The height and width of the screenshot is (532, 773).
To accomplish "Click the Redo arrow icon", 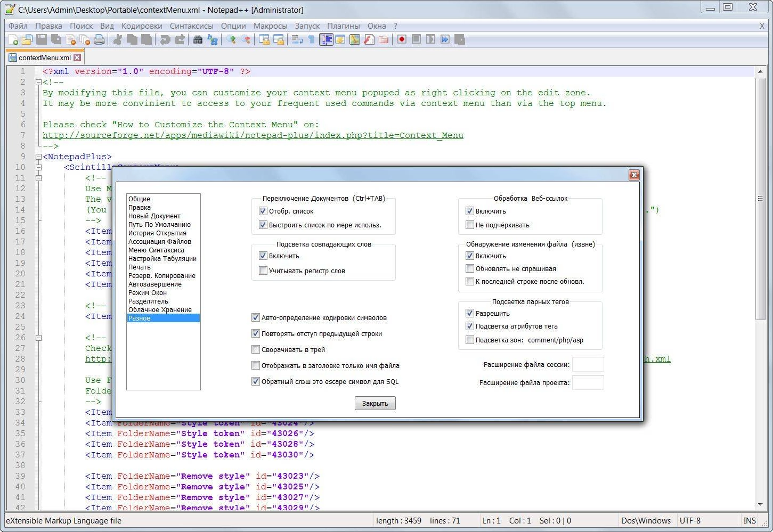I will pos(180,39).
